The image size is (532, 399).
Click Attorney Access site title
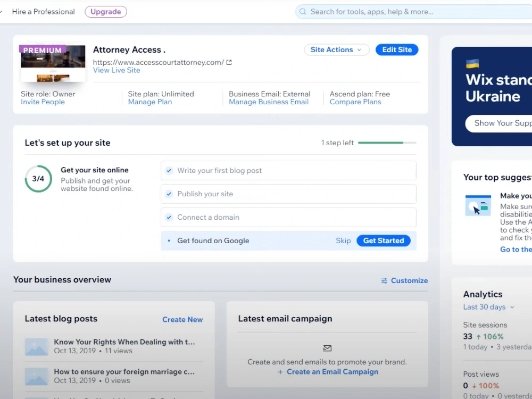129,49
